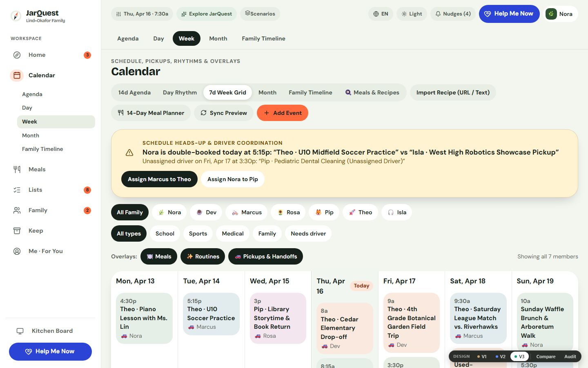Open the Theo Piano Lesson event card
Viewport: 588px width, 368px height.
point(145,318)
